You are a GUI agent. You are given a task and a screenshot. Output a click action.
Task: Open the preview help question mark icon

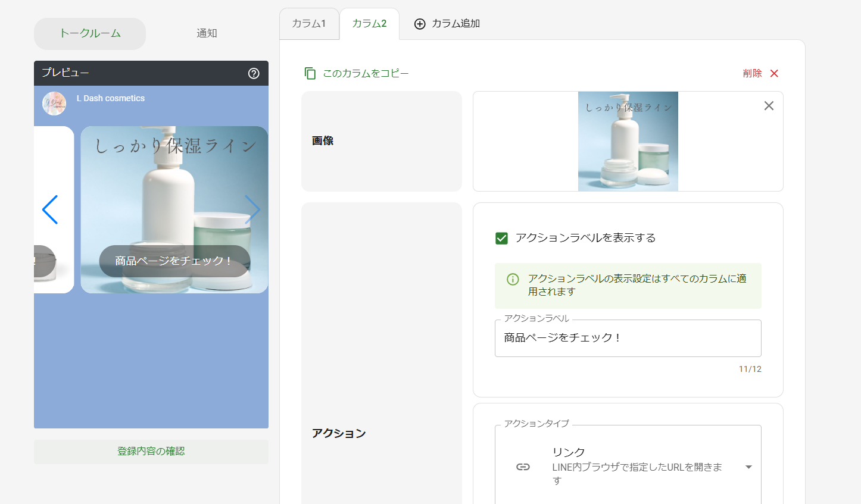[254, 73]
